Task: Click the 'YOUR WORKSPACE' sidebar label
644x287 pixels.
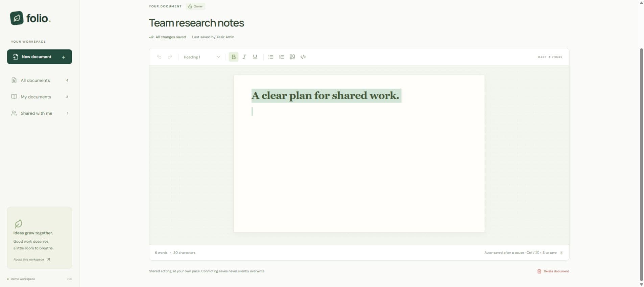Action: (x=28, y=42)
